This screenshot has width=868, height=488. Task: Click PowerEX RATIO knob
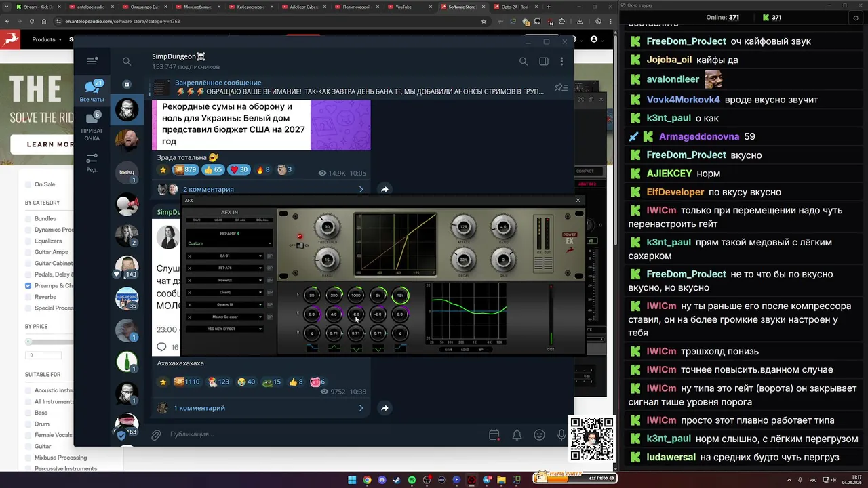pyautogui.click(x=503, y=227)
